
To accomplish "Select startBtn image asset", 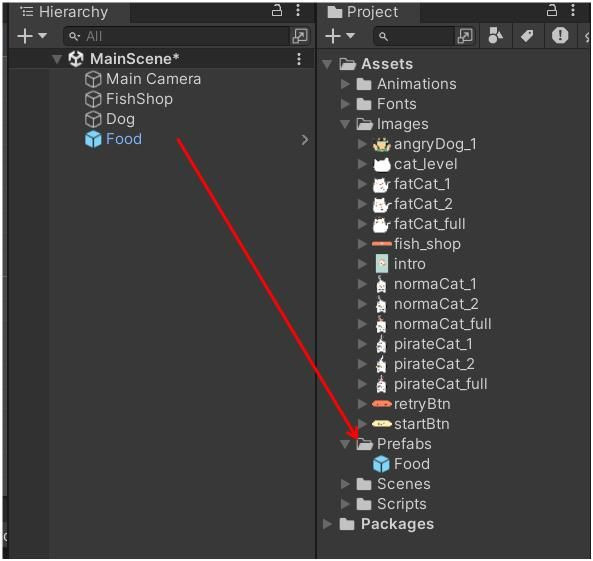I will pyautogui.click(x=422, y=424).
